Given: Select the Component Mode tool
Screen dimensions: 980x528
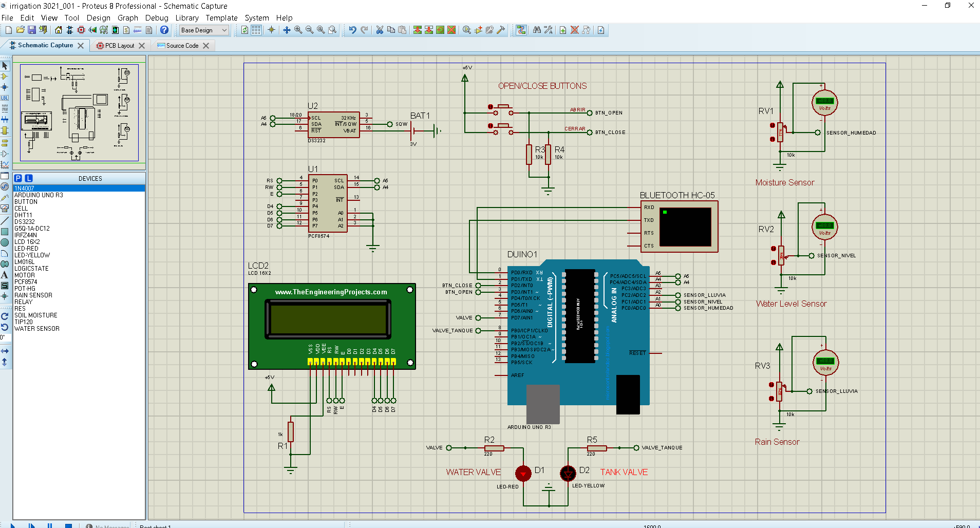Looking at the screenshot, I should pyautogui.click(x=5, y=77).
